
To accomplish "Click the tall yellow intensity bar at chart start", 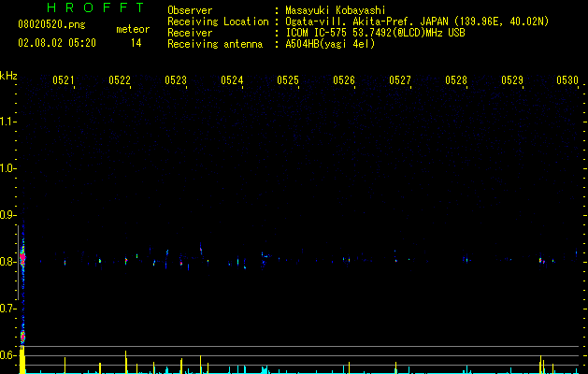I will coord(22,360).
